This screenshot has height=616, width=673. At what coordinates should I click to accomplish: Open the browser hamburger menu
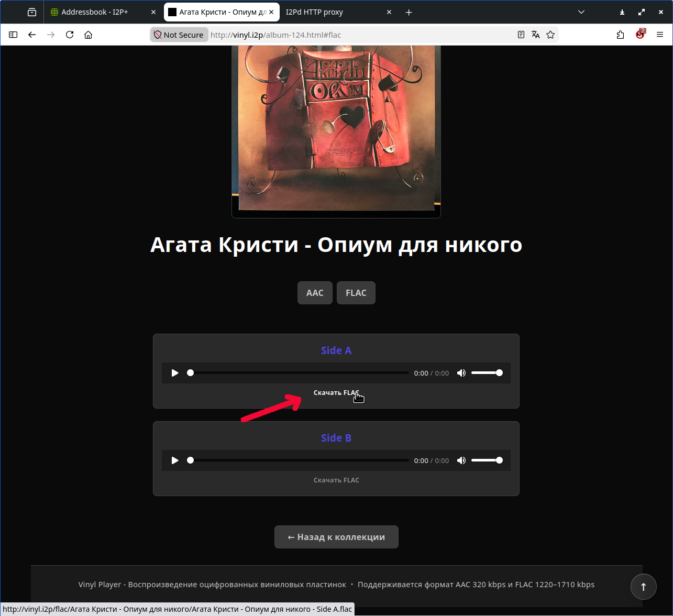[x=660, y=35]
